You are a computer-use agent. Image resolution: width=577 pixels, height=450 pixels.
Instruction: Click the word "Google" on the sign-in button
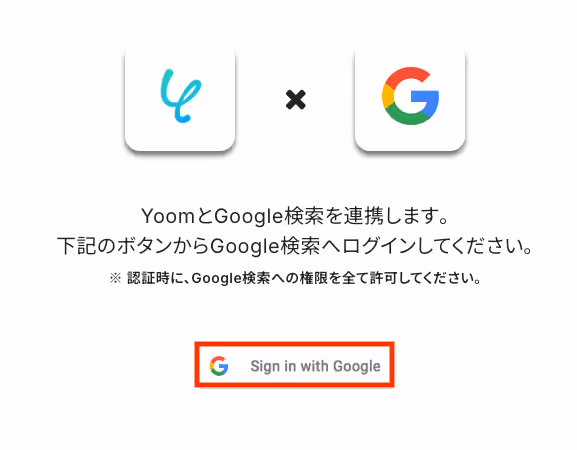point(357,366)
